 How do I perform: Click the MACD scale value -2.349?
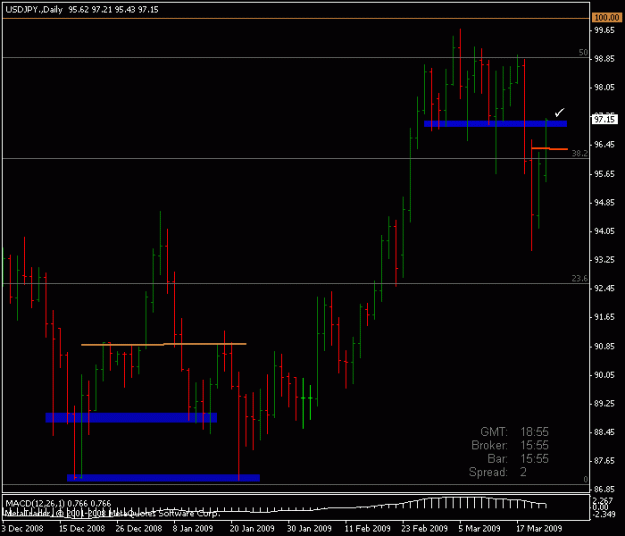pos(604,514)
